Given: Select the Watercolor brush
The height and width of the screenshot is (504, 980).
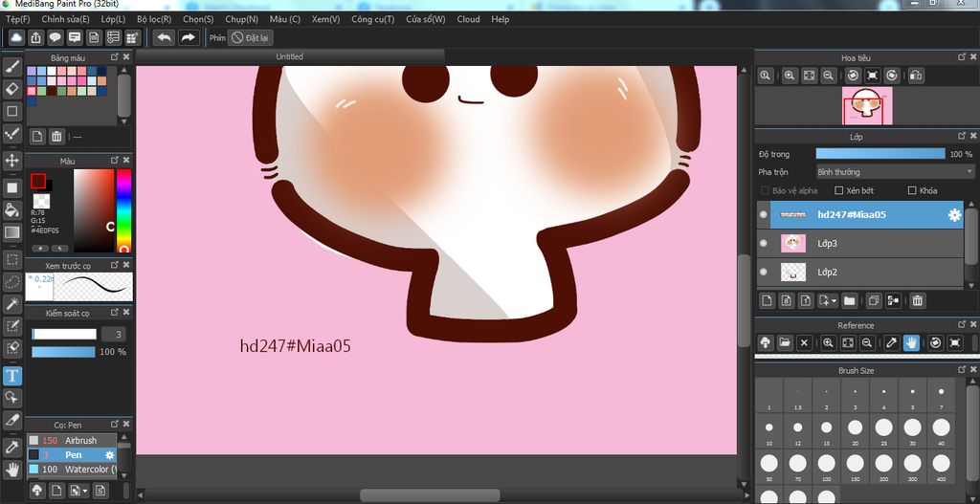Looking at the screenshot, I should tap(72, 469).
